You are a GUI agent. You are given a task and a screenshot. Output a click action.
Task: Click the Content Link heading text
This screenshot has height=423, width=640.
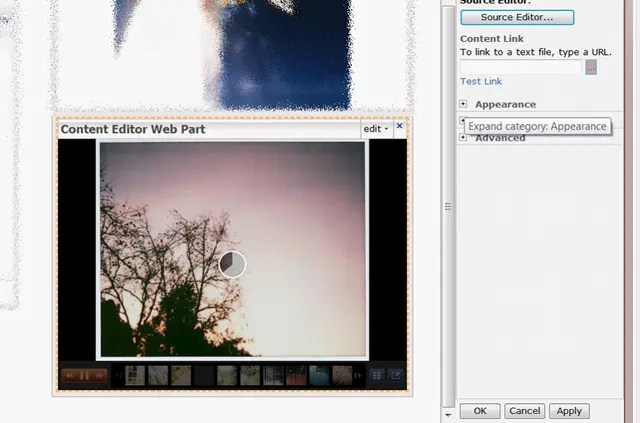tap(492, 39)
